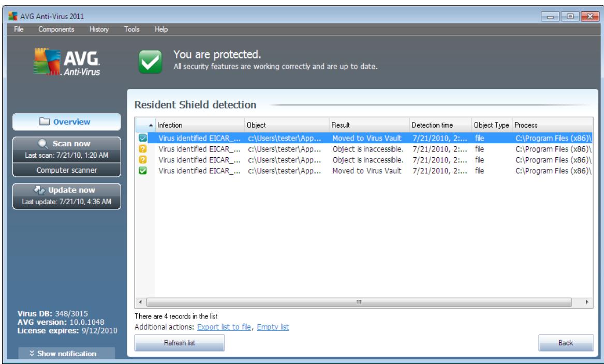Click the Last update date text
Image resolution: width=604 pixels, height=364 pixels.
pyautogui.click(x=67, y=201)
